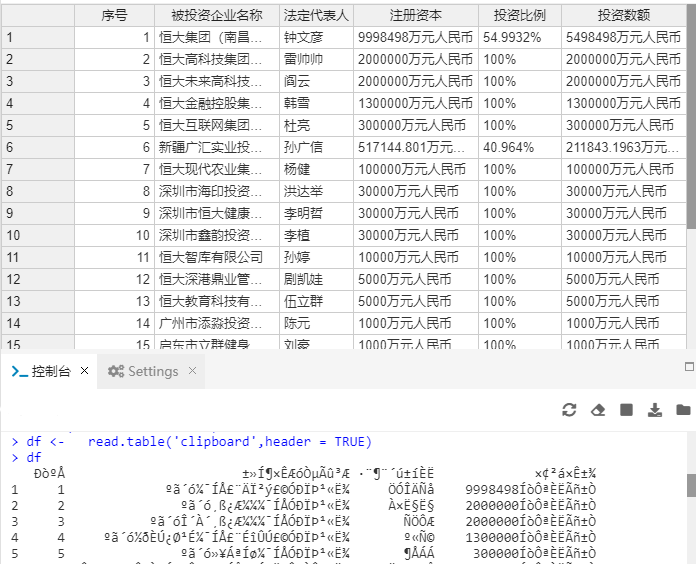This screenshot has height=564, width=696.
Task: Select the 注册资本 column header
Action: (415, 16)
